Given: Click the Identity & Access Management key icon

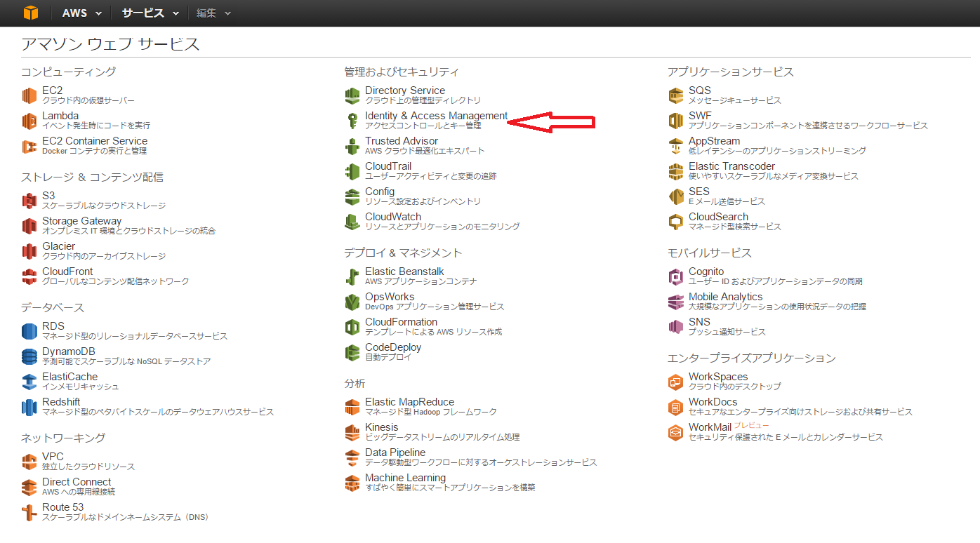Looking at the screenshot, I should coord(352,121).
